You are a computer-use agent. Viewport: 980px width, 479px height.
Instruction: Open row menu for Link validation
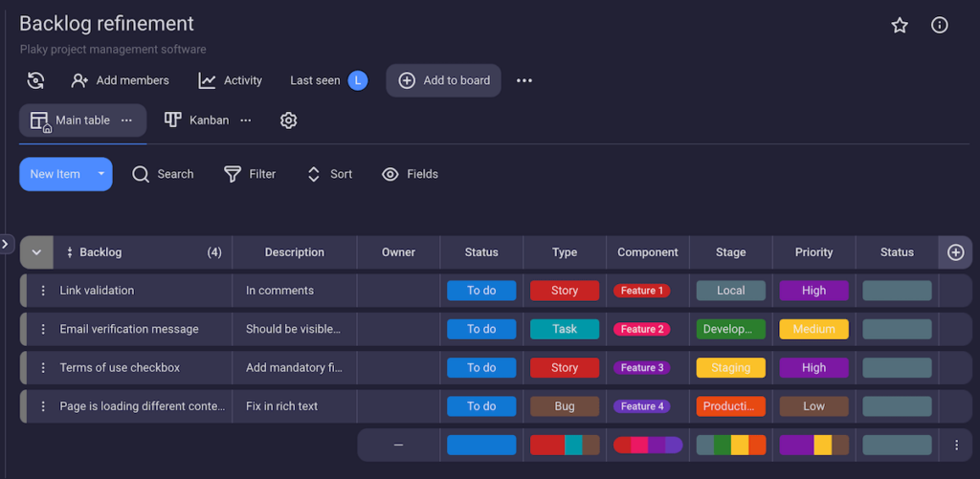[43, 291]
